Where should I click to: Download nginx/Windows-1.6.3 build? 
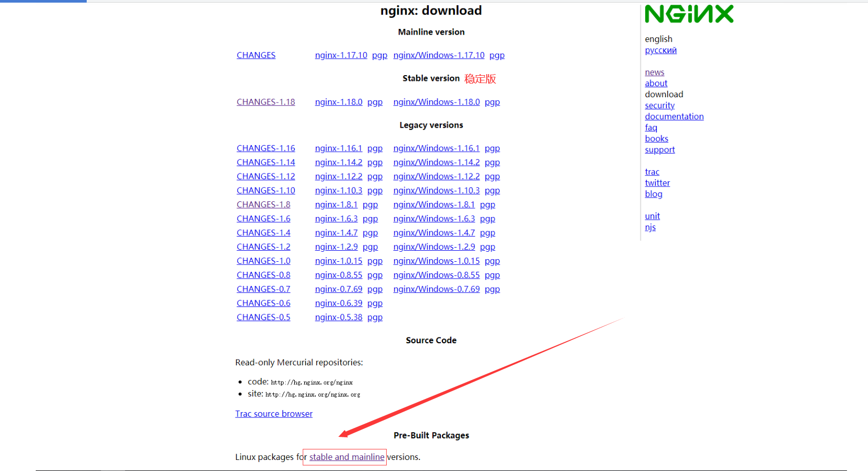(x=434, y=219)
